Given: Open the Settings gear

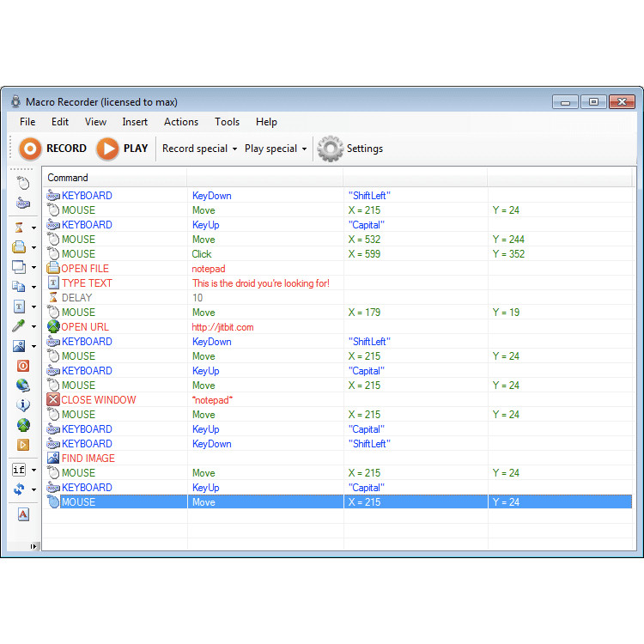Looking at the screenshot, I should coord(330,149).
